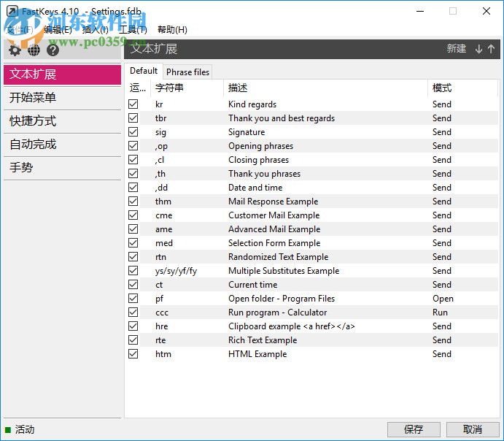
Task: Open the 编辑(E) menu
Action: (x=58, y=30)
